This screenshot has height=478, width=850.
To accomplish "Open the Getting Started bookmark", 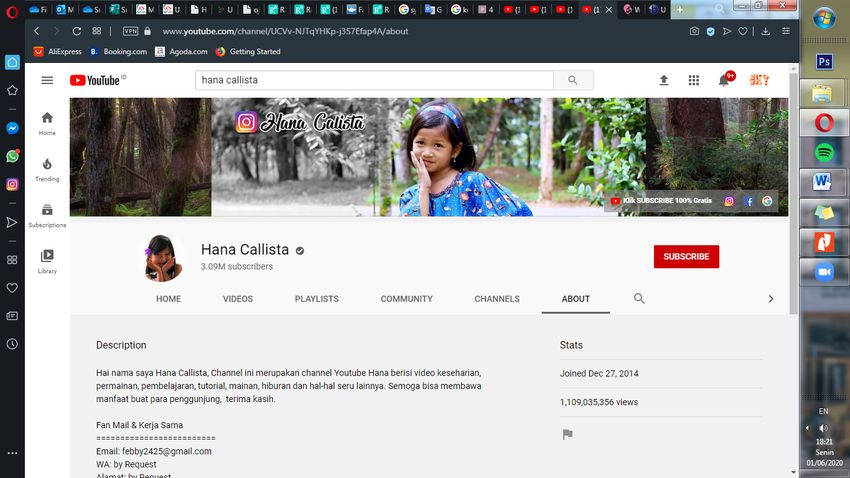I will click(x=248, y=51).
